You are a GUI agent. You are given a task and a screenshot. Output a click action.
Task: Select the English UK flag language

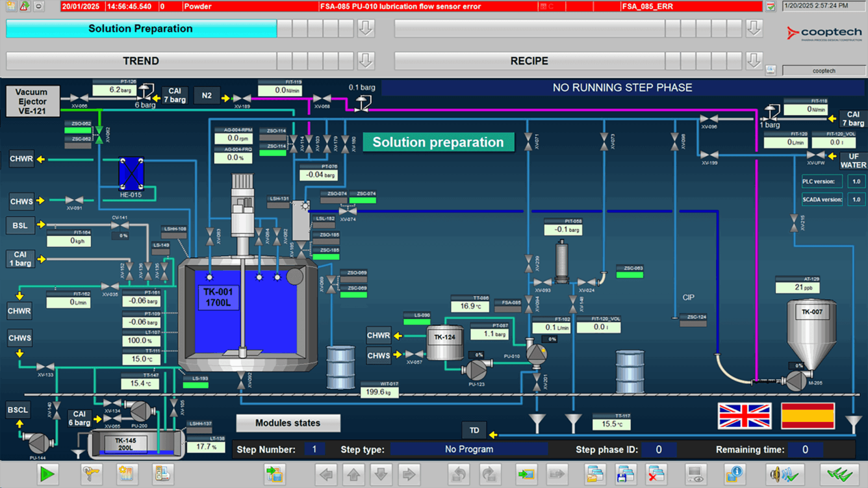744,416
